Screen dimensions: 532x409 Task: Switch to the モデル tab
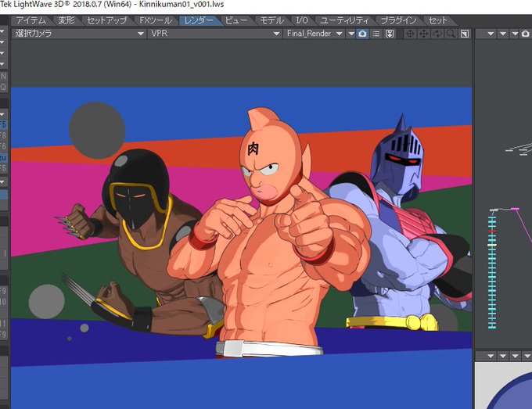coord(271,20)
